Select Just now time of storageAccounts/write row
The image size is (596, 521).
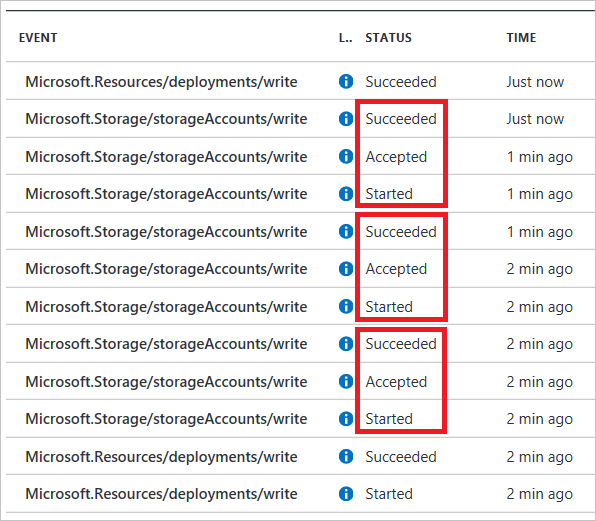535,119
